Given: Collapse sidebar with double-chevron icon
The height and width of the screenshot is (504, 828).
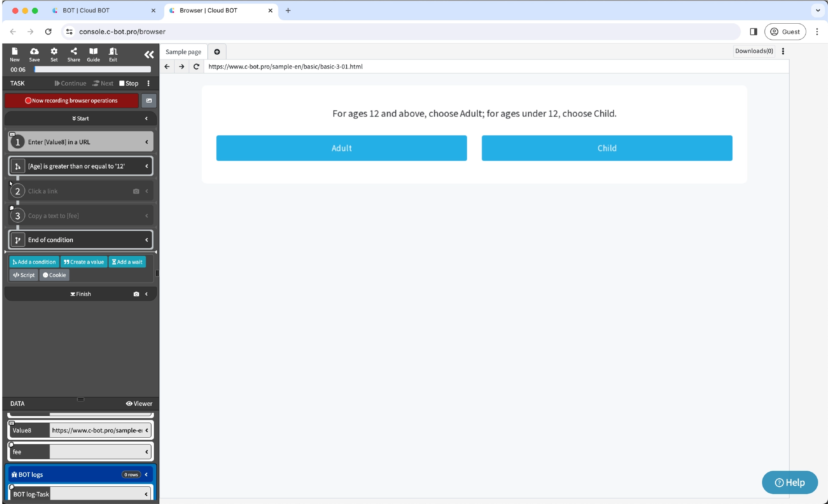Looking at the screenshot, I should pos(149,55).
